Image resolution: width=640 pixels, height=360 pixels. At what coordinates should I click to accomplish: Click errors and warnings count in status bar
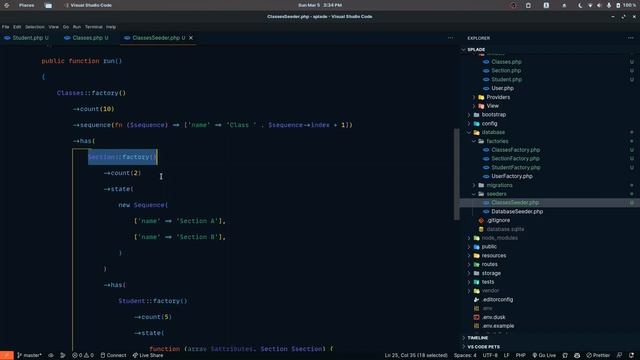[83, 355]
